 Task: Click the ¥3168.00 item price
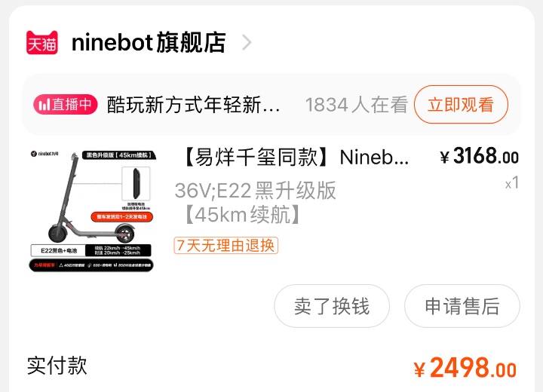(480, 157)
